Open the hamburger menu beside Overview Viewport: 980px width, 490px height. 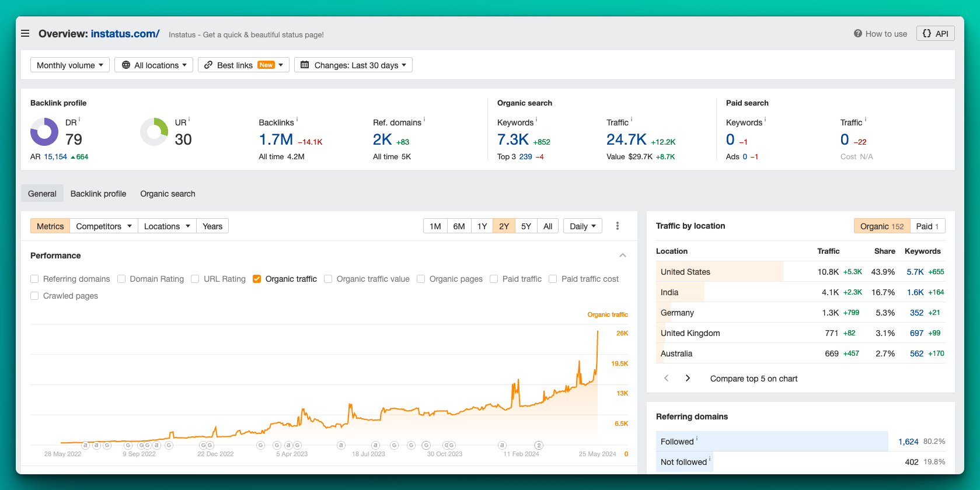(25, 34)
